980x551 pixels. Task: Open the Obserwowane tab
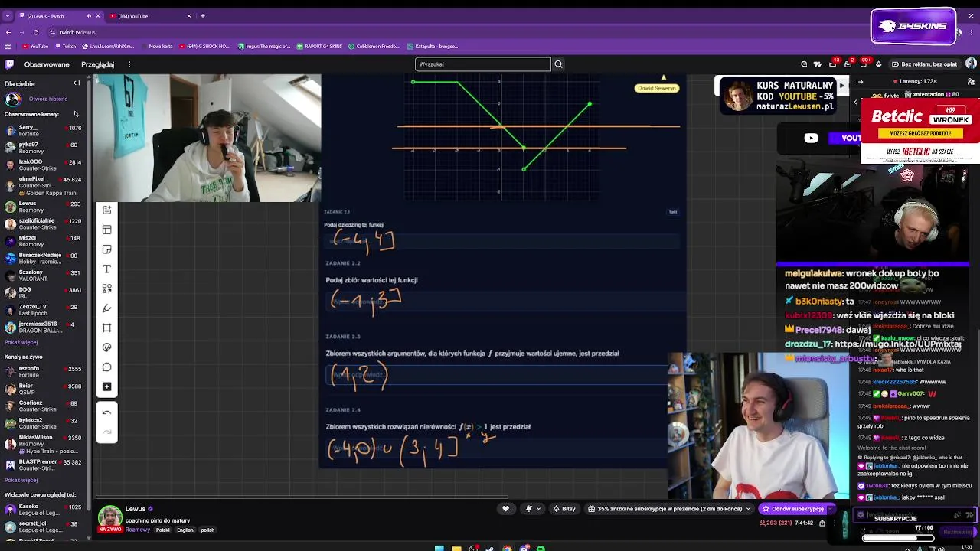[47, 64]
